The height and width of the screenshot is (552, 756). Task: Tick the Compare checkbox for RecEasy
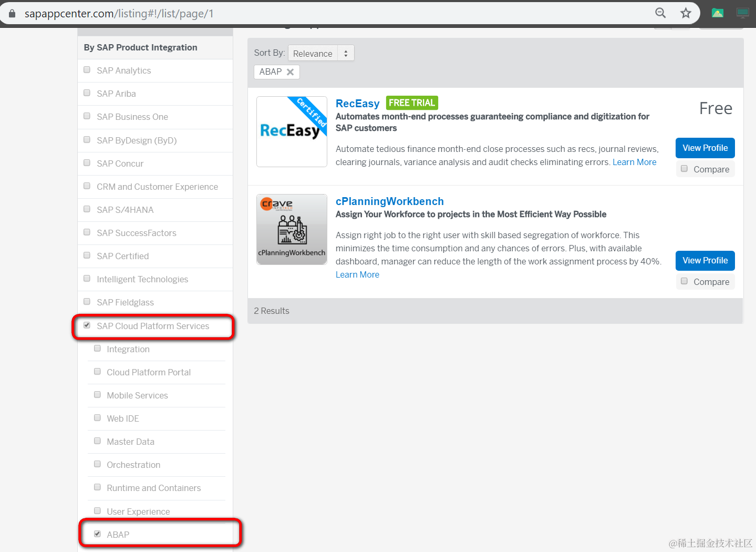[684, 169]
